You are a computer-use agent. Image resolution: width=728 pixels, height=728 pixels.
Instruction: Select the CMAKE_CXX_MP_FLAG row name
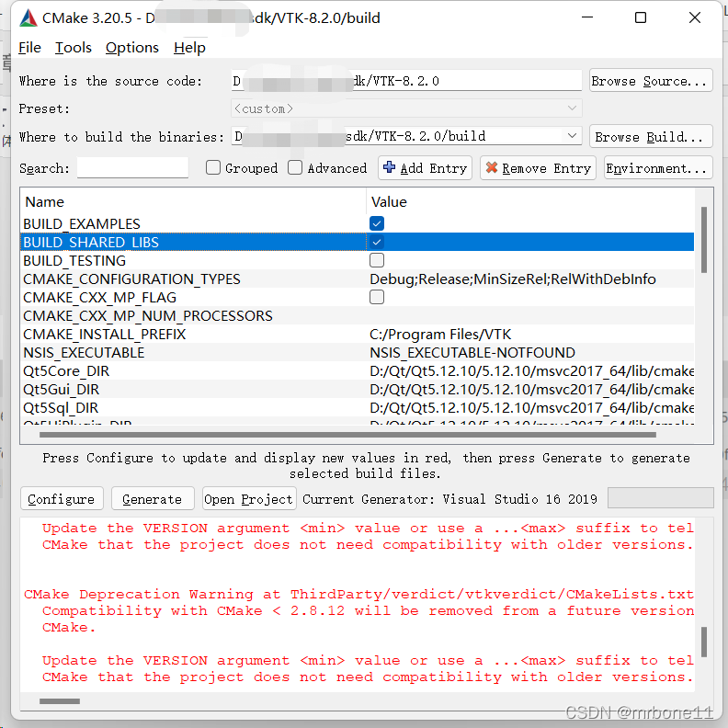pos(100,297)
